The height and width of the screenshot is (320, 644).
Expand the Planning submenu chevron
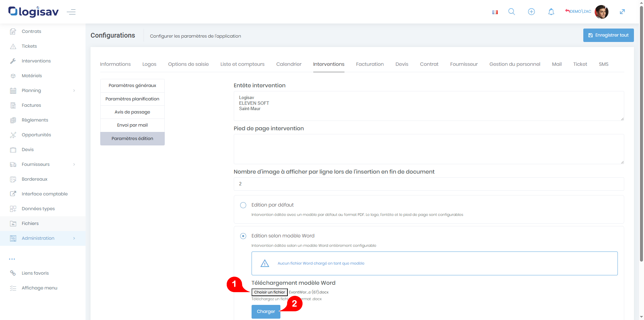tap(74, 91)
